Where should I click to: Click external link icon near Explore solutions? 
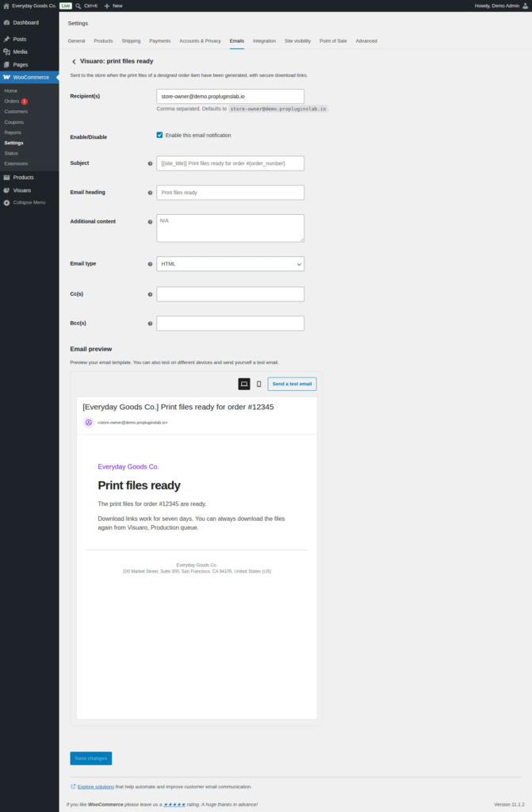click(x=73, y=786)
